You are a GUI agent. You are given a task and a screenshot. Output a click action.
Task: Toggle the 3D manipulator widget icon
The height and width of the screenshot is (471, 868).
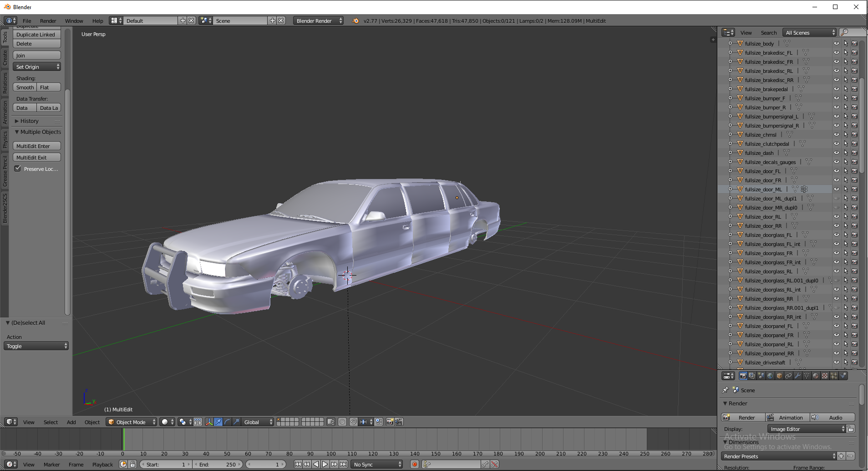pos(209,422)
